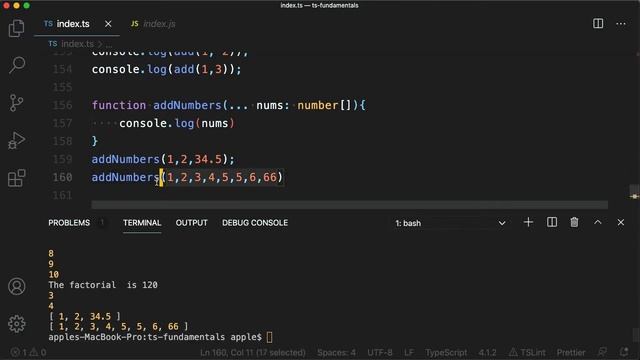Viewport: 640px width, 360px height.
Task: Click the editor horizontal scrollbar
Action: pos(349,204)
